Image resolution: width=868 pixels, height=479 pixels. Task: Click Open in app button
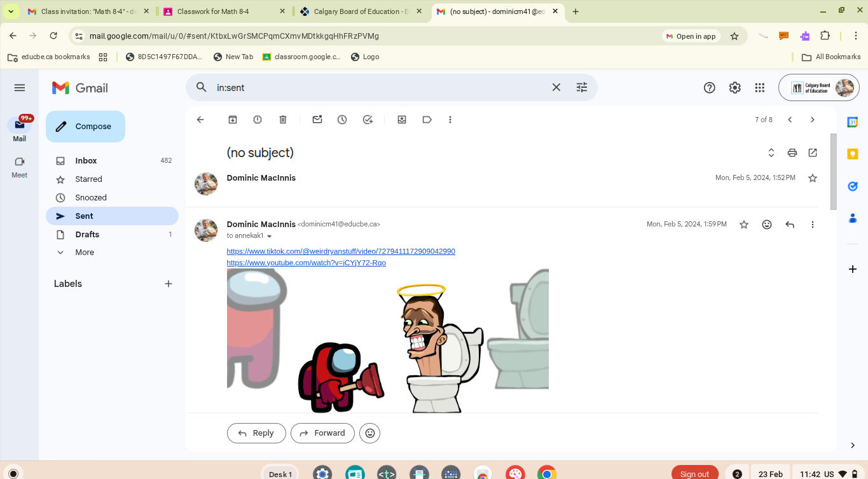click(691, 36)
